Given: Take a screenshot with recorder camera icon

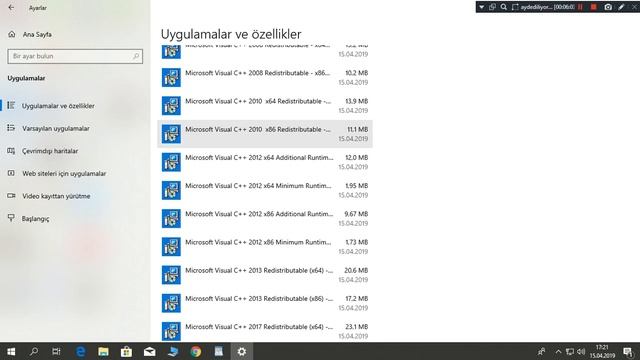Looking at the screenshot, I should tap(608, 7).
